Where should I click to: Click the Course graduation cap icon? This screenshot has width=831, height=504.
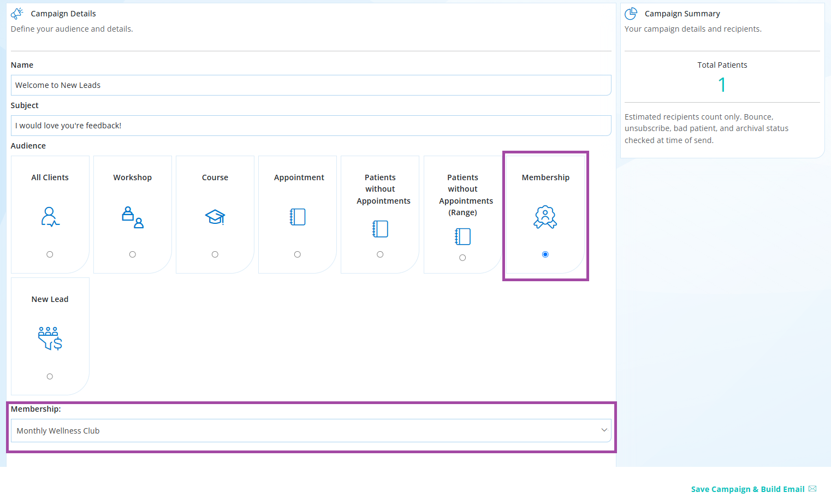tap(215, 217)
